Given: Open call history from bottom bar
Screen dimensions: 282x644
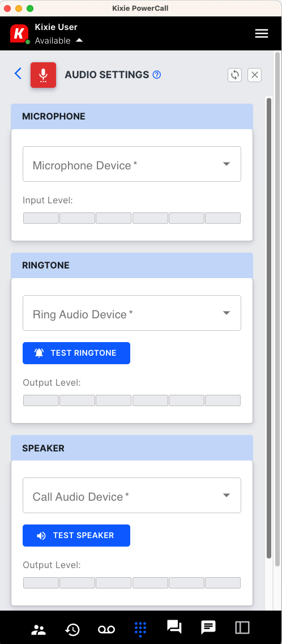Looking at the screenshot, I should point(72,629).
